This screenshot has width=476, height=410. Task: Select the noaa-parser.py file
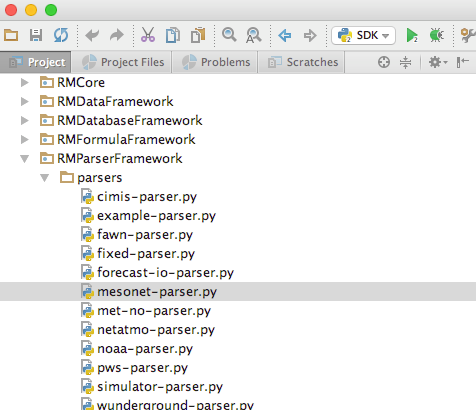[x=145, y=349]
